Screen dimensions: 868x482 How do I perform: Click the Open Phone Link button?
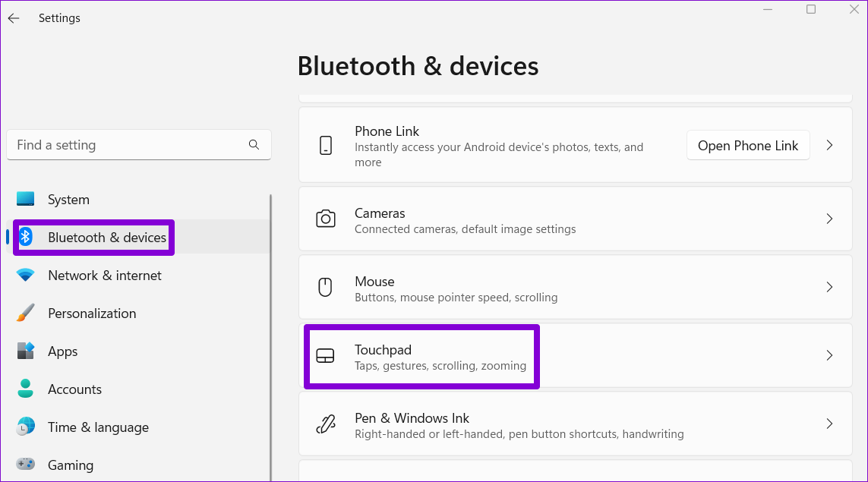pyautogui.click(x=748, y=145)
